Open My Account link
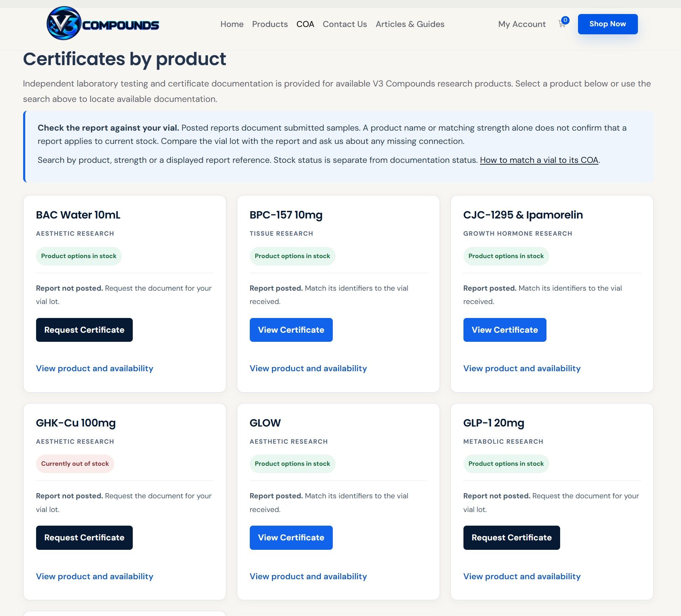681x616 pixels. 522,24
